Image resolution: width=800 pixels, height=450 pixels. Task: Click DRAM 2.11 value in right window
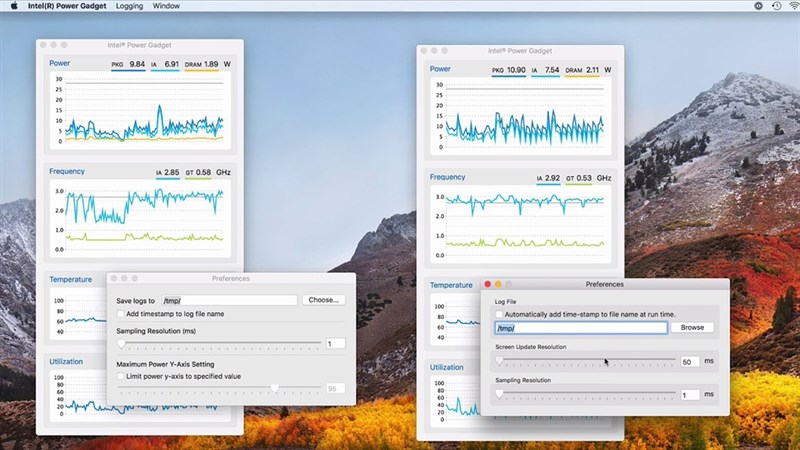point(582,70)
